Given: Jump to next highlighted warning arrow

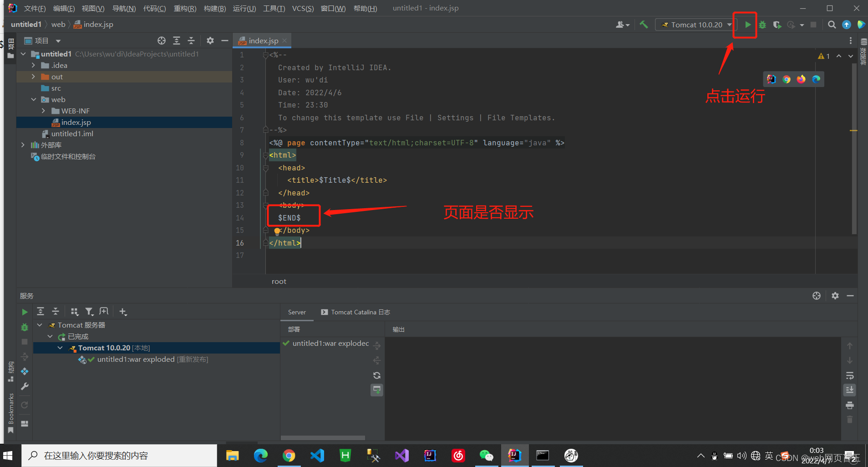Looking at the screenshot, I should tap(850, 56).
